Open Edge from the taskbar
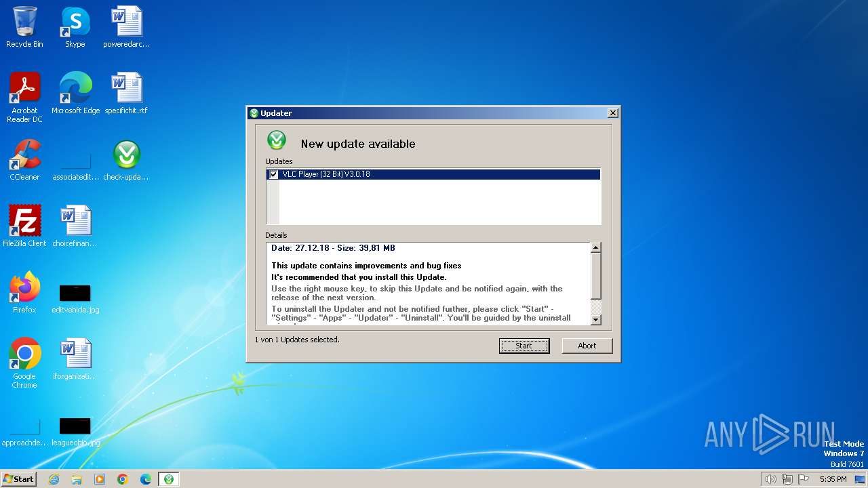868x488 pixels. pyautogui.click(x=146, y=479)
